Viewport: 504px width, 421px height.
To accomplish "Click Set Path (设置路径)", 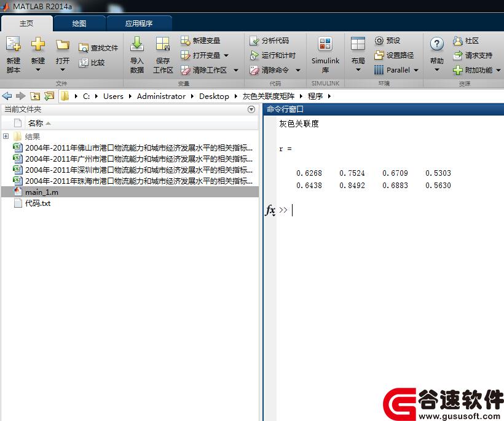I will 394,55.
